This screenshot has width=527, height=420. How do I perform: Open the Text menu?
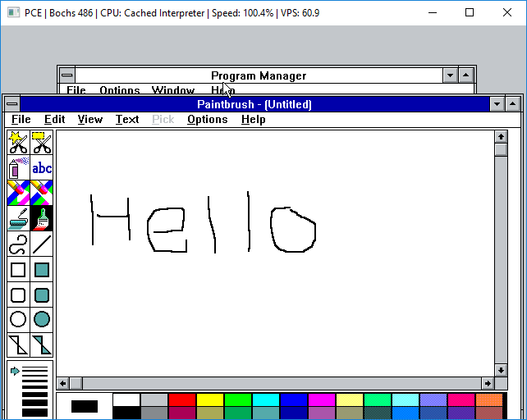127,119
